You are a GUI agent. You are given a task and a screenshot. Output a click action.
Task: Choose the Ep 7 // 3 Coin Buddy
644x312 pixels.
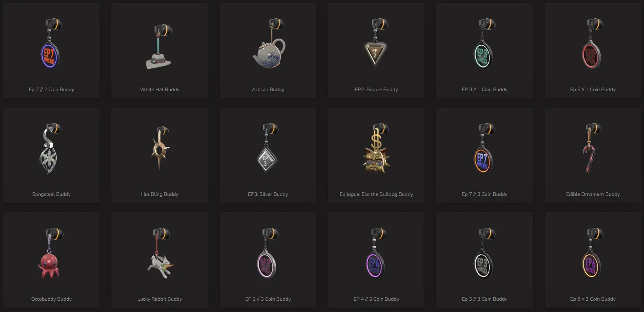(x=485, y=155)
